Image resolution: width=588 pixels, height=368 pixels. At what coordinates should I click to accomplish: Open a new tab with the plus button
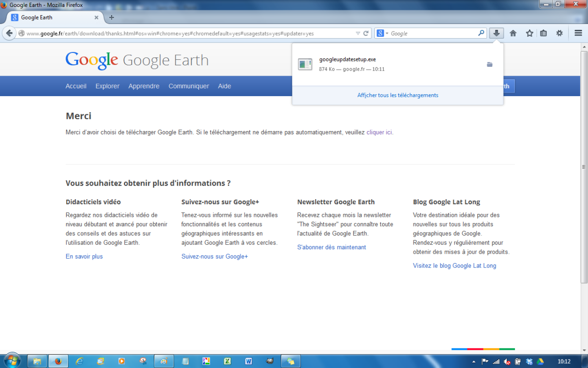[x=111, y=17]
